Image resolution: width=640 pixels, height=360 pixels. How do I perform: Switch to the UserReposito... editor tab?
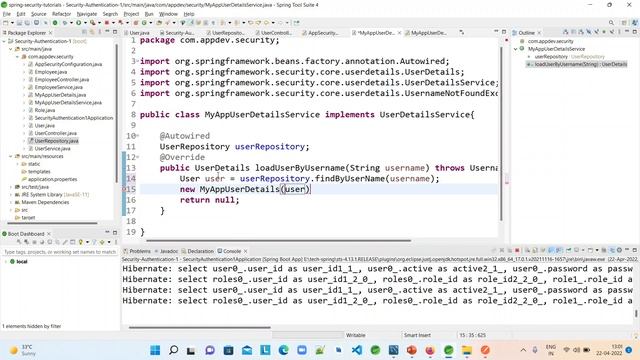tap(225, 33)
